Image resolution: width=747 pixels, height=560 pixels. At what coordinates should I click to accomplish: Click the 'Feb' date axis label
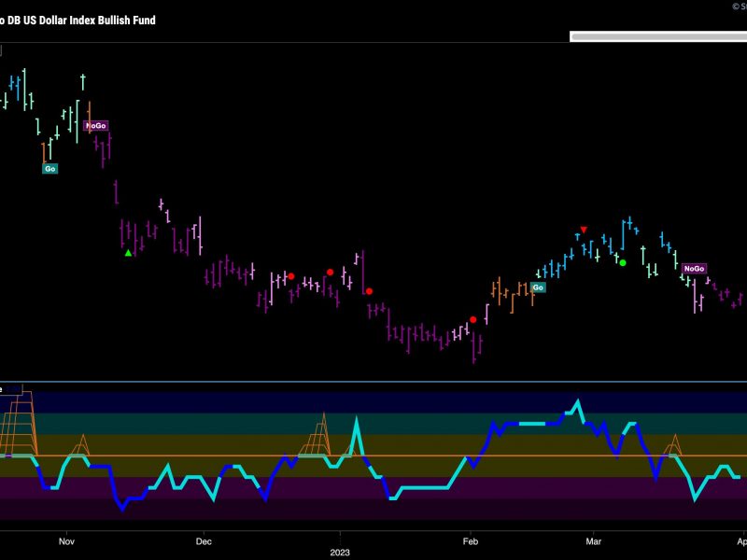coord(471,541)
